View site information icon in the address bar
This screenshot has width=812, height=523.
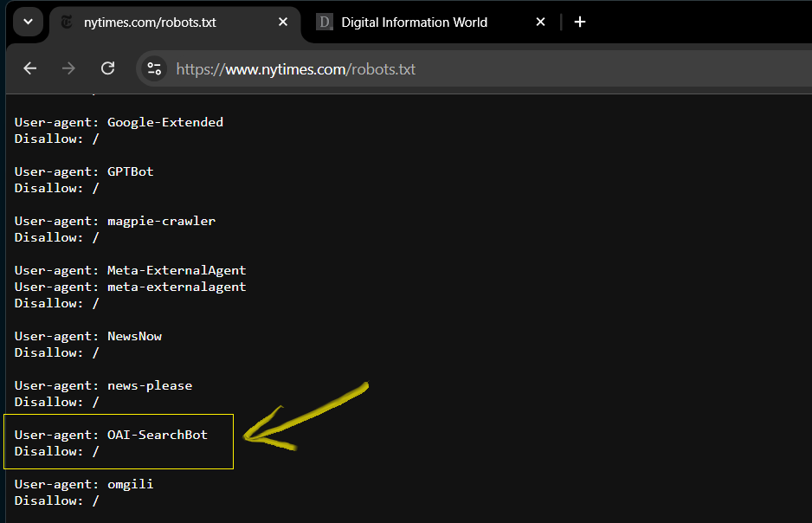tap(154, 68)
